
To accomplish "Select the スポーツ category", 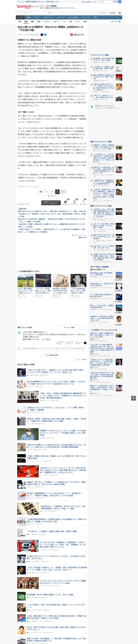I will coord(56,22).
